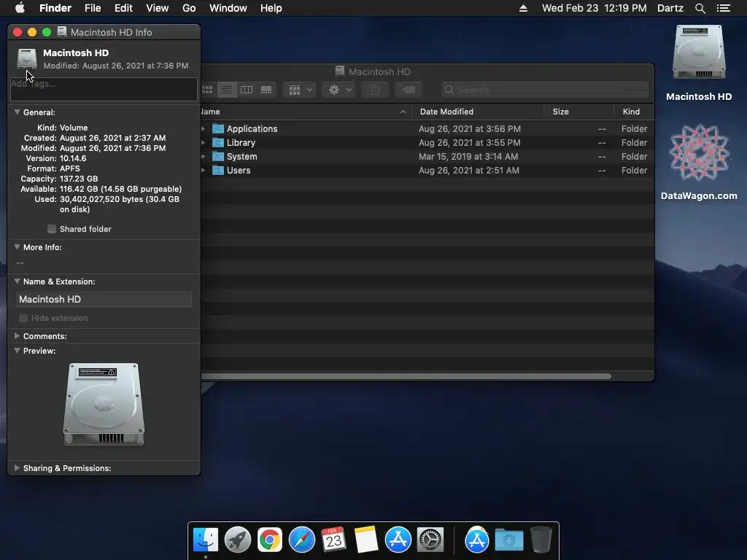Click the eject icon in menu bar
747x560 pixels.
[x=523, y=8]
